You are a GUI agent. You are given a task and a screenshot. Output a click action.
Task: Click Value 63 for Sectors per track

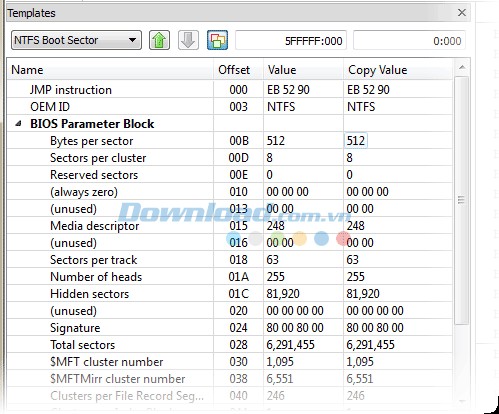click(272, 260)
